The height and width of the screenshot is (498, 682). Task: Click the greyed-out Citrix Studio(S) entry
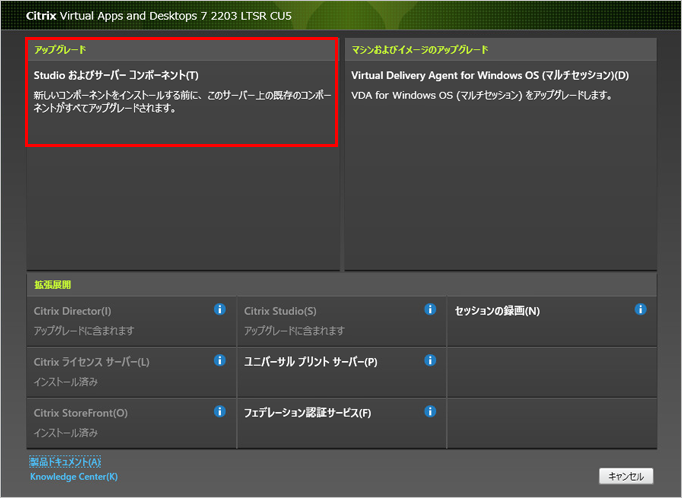coord(280,311)
